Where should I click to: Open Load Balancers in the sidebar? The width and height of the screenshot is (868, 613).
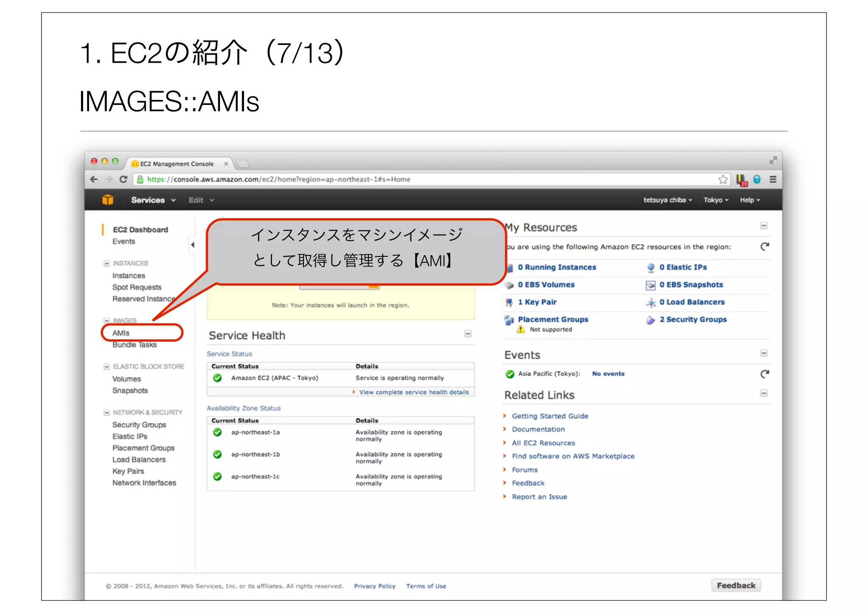click(139, 460)
